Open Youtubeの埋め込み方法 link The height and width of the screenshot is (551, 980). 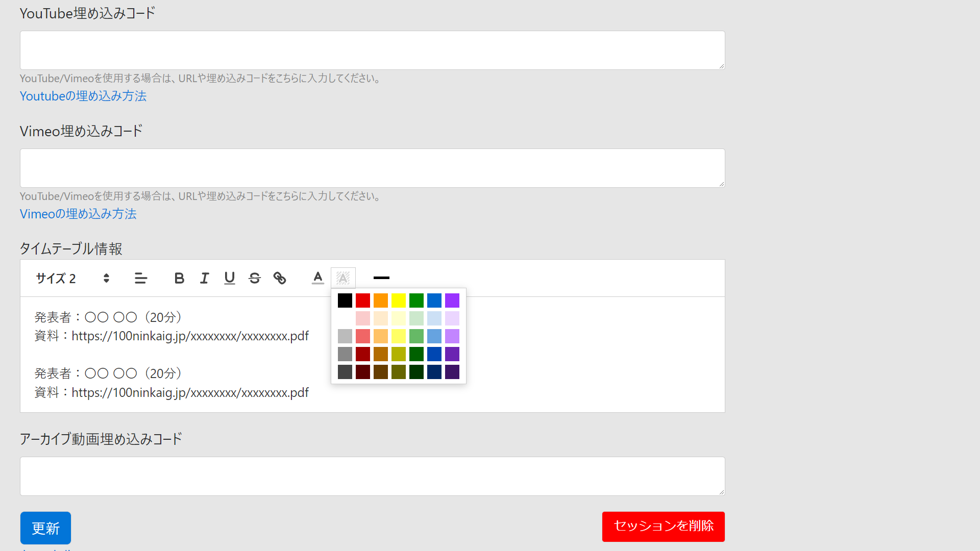(83, 96)
